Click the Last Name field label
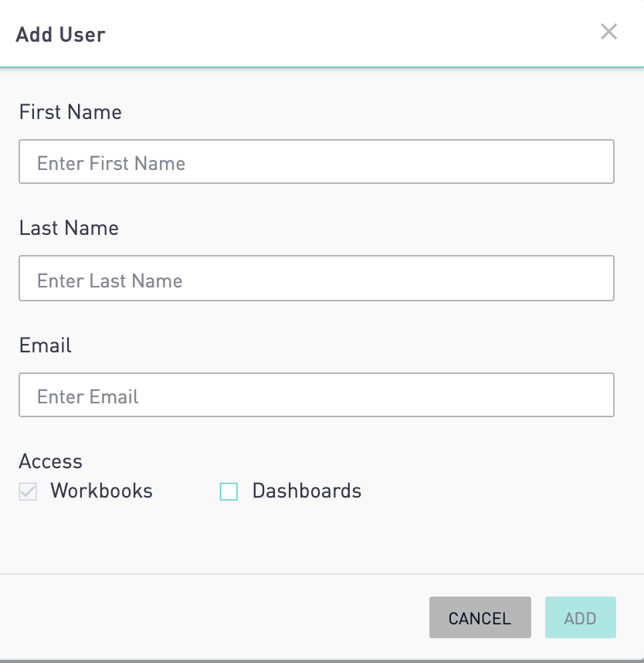 tap(69, 228)
